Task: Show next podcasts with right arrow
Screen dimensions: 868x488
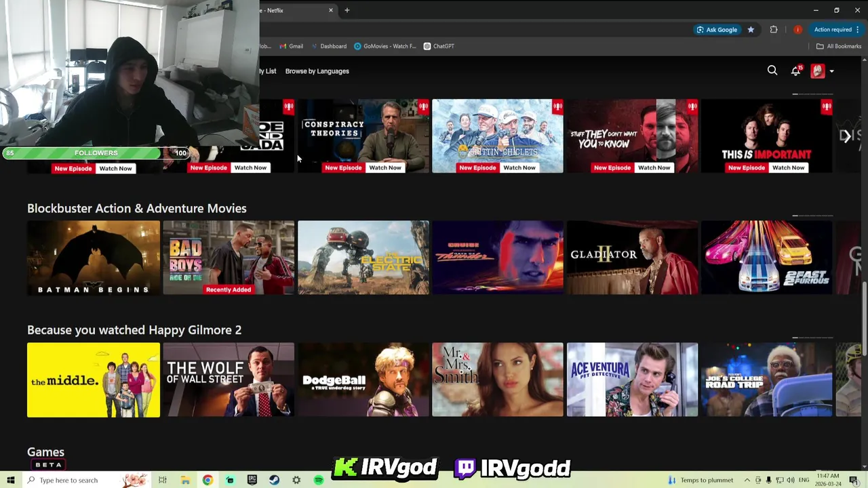Action: click(x=846, y=136)
